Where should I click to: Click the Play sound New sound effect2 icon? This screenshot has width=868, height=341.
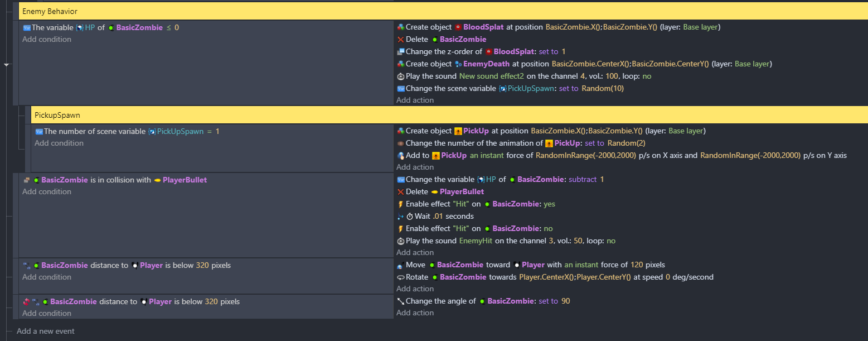[x=400, y=76]
